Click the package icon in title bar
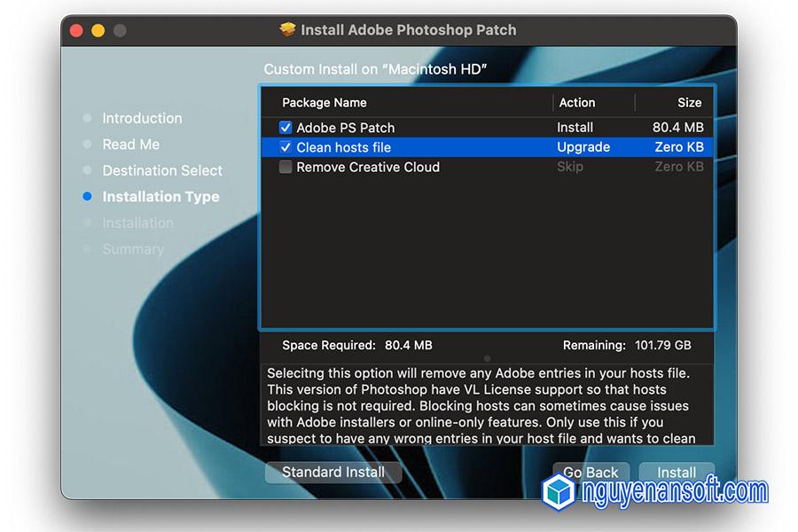Screen dimensions: 798x532 click(287, 29)
